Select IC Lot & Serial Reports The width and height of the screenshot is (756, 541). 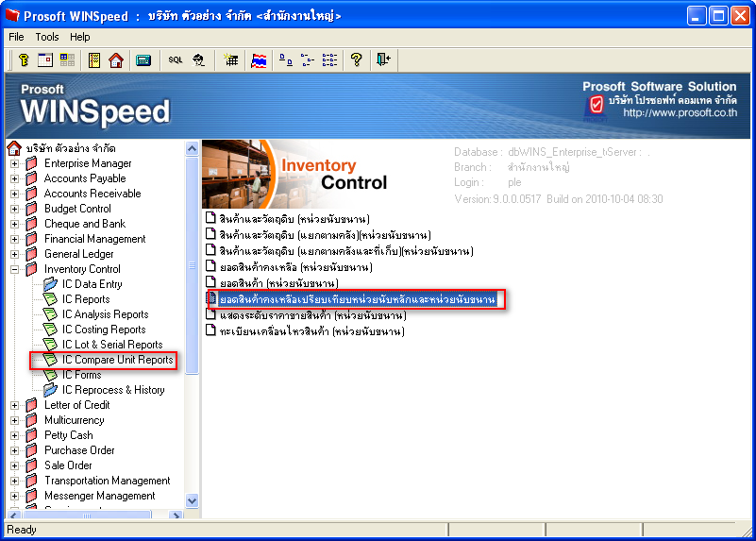coord(112,345)
